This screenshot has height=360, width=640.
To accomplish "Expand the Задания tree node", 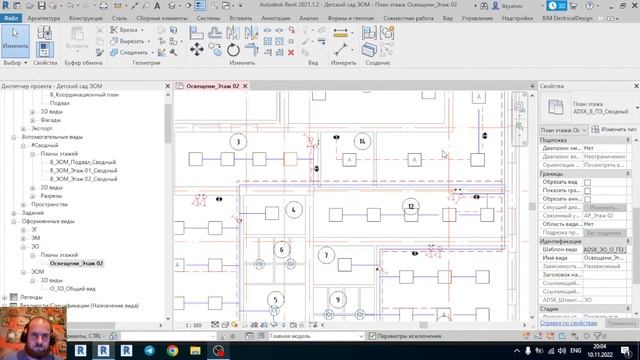I will click(14, 213).
